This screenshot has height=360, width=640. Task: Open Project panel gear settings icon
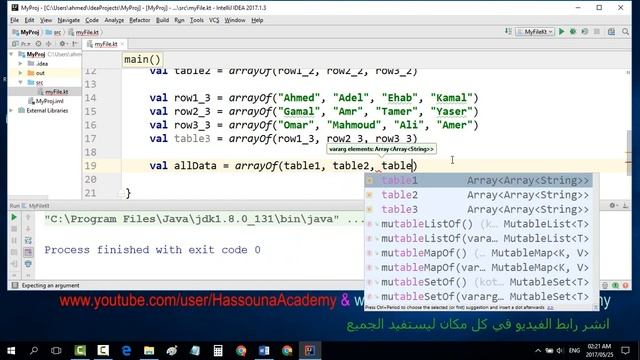coord(63,44)
